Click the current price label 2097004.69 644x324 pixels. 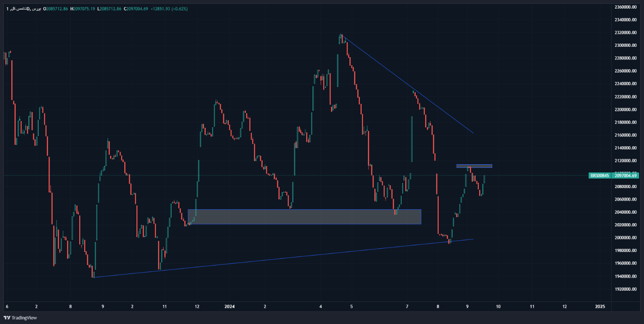(x=625, y=175)
